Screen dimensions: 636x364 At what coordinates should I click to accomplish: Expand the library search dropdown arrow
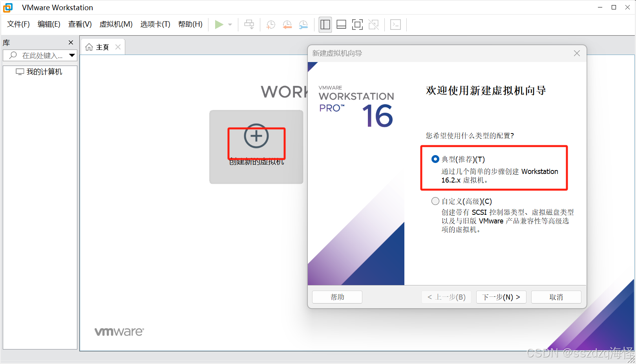coord(72,55)
